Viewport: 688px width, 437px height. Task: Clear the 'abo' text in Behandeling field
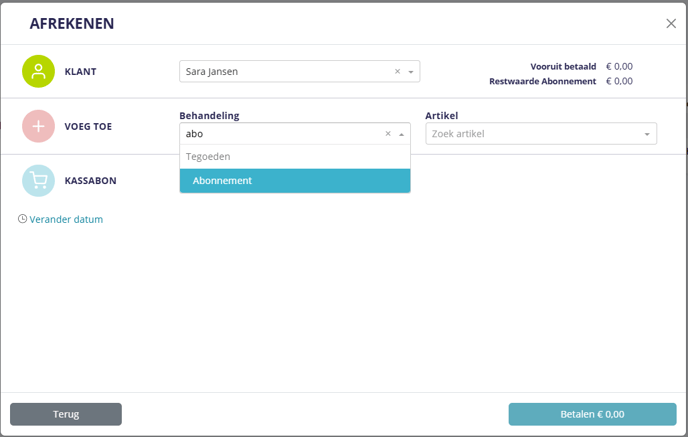click(x=388, y=134)
